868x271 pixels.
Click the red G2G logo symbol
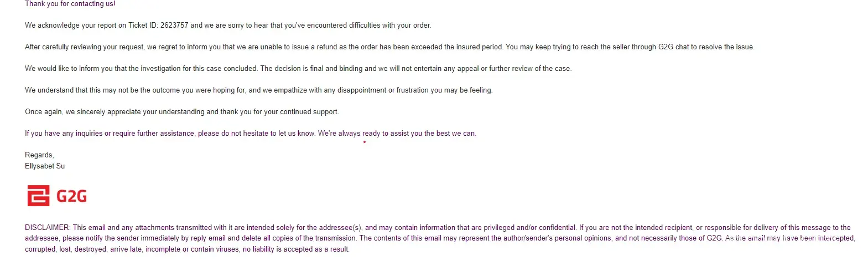tap(38, 196)
